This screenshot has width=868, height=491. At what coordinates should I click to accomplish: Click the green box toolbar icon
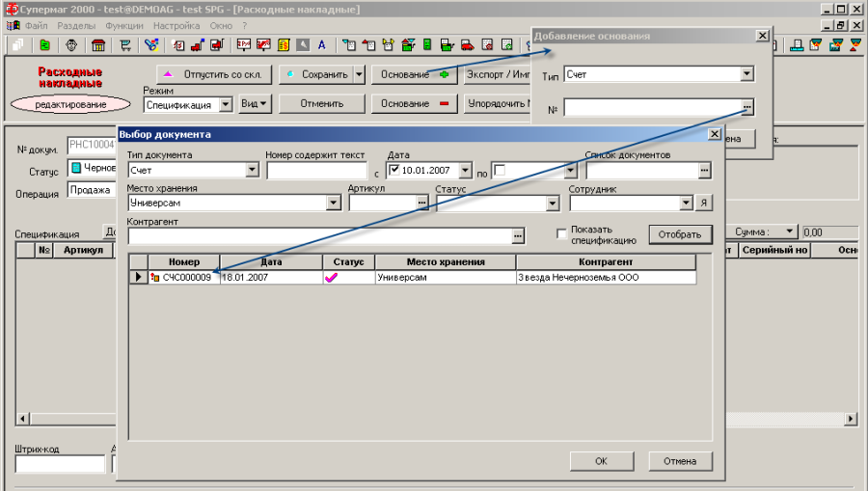(408, 44)
